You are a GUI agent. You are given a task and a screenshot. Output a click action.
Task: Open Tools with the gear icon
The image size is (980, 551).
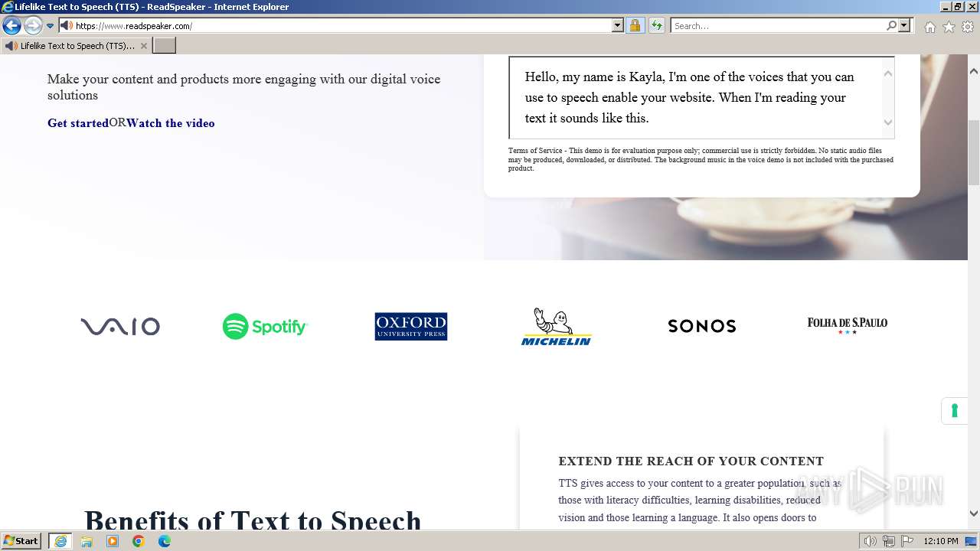pos(968,27)
